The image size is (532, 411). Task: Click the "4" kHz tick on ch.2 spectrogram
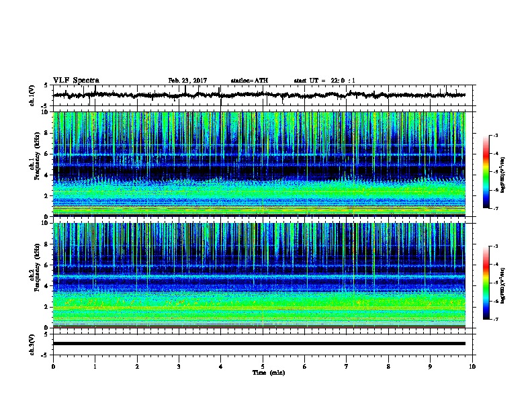tap(47, 286)
